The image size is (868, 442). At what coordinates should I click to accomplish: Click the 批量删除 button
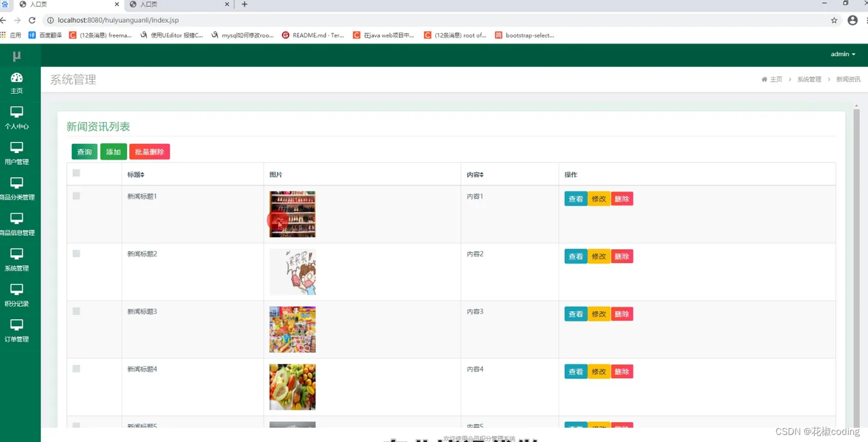click(x=149, y=152)
